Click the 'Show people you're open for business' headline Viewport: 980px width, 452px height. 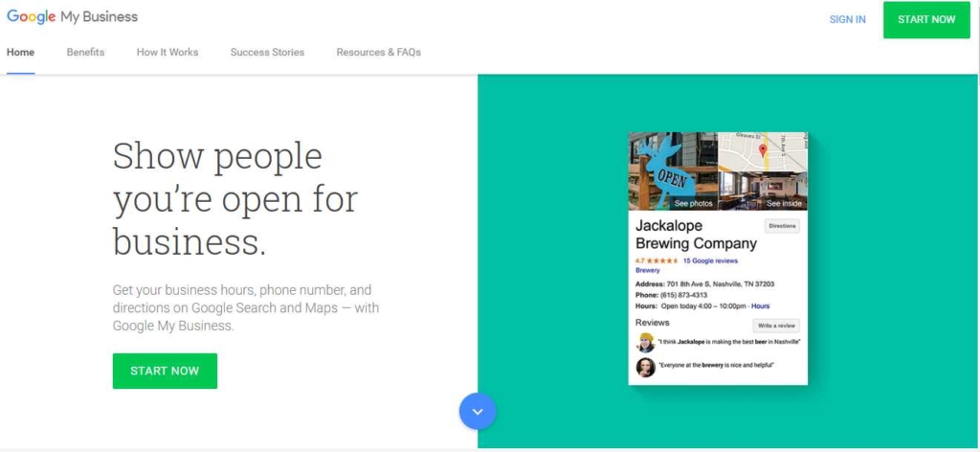click(x=235, y=199)
